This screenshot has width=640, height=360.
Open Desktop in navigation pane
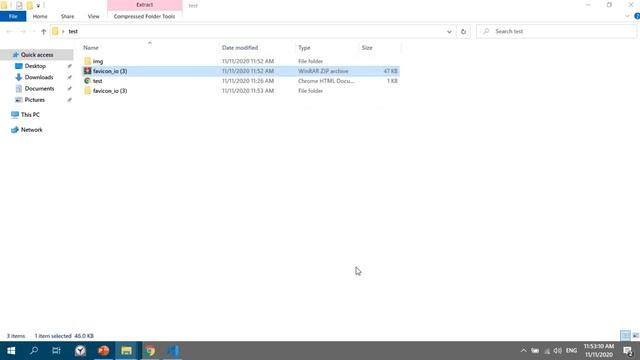[35, 66]
